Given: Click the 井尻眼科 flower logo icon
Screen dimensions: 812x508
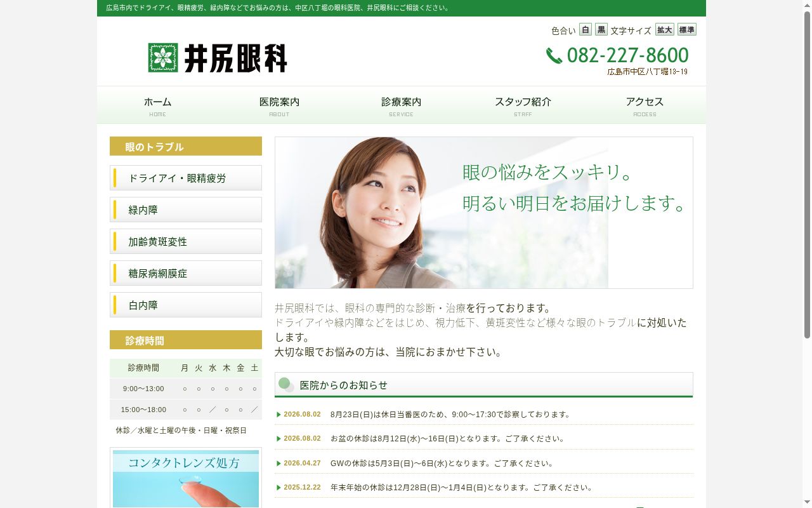Looking at the screenshot, I should pos(163,58).
